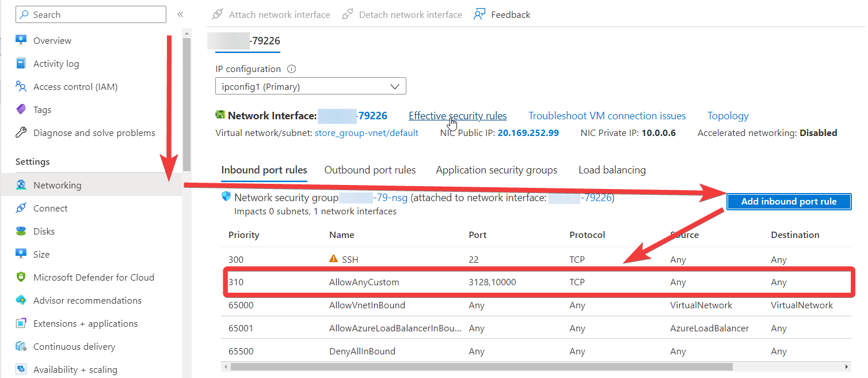Click the Overview monitor icon in sidebar

pyautogui.click(x=21, y=40)
